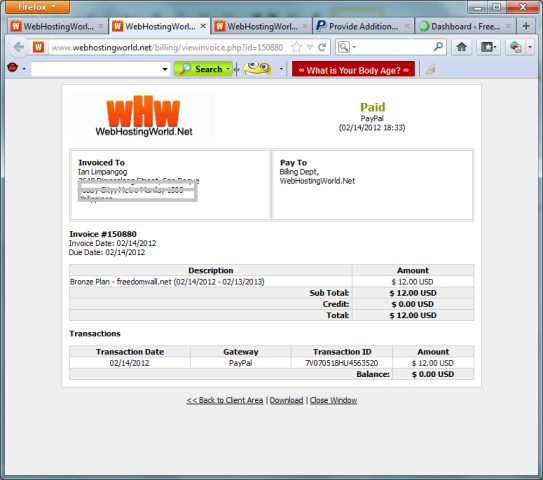
Task: Choose a search engine from the dropdown
Action: coord(347,47)
